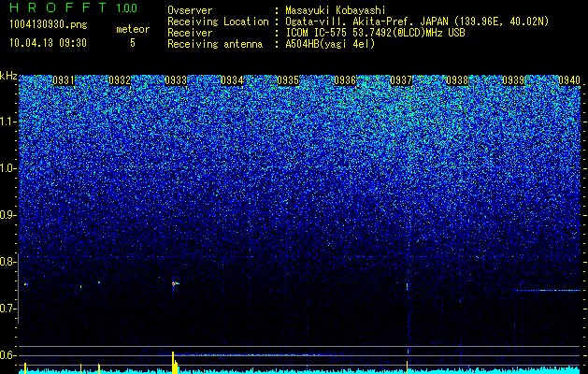Image resolution: width=588 pixels, height=374 pixels.
Task: Click the date stamp 10.04.13 09:30
Action: coord(48,43)
